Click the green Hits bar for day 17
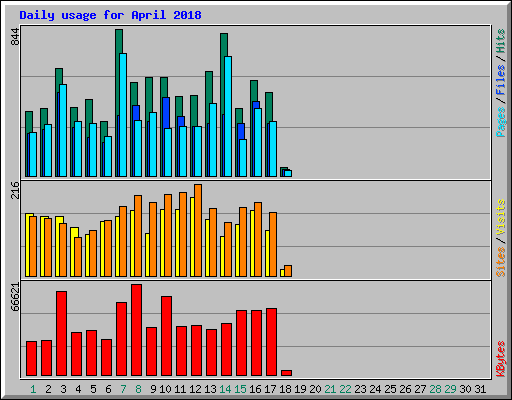 pyautogui.click(x=269, y=107)
